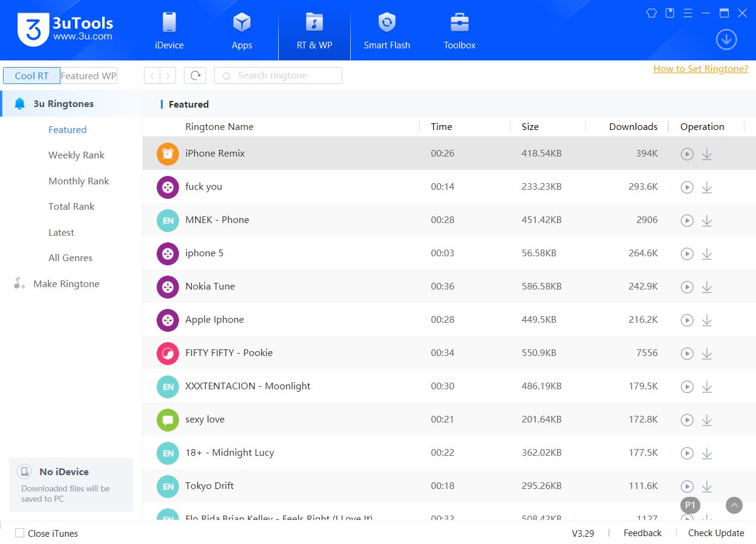The width and height of the screenshot is (756, 544).
Task: Switch to the Featured WP tab
Action: [89, 76]
